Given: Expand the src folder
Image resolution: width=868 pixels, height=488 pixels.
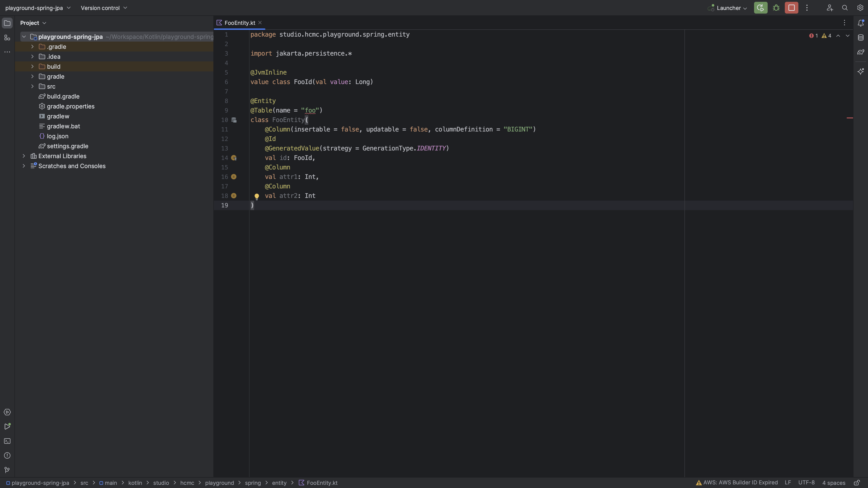Looking at the screenshot, I should [x=32, y=87].
